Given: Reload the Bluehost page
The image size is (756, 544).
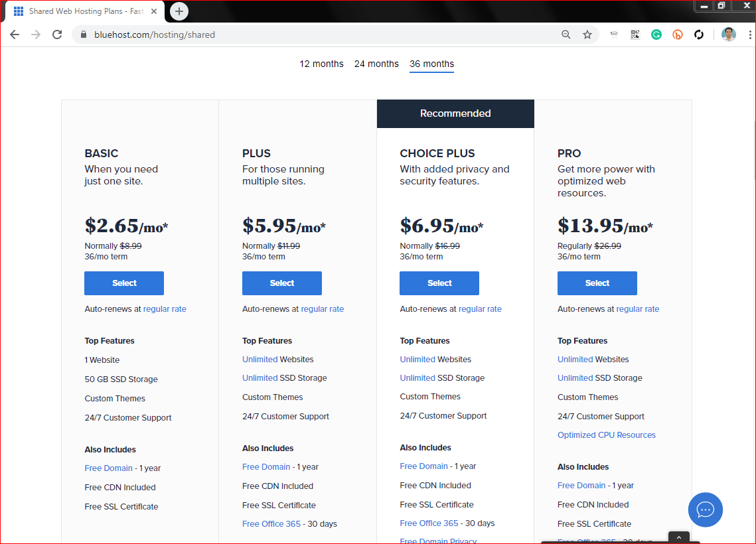Looking at the screenshot, I should coord(57,34).
